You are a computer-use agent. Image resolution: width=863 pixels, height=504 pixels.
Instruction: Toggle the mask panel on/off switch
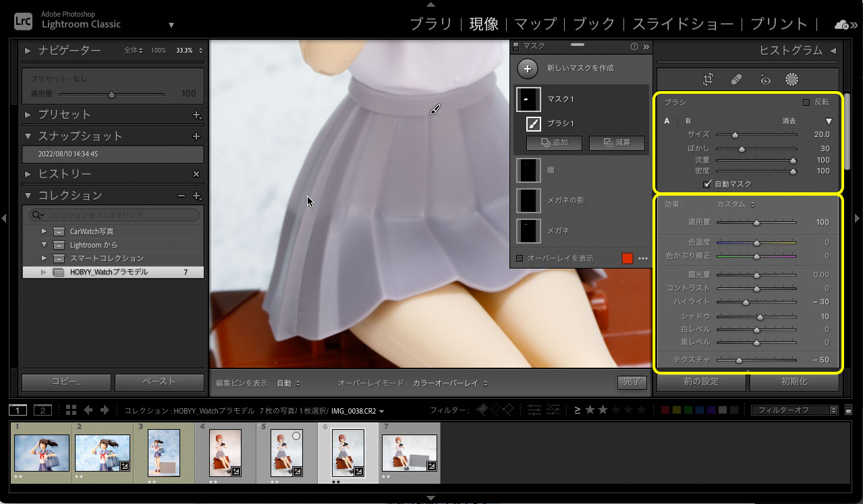516,47
